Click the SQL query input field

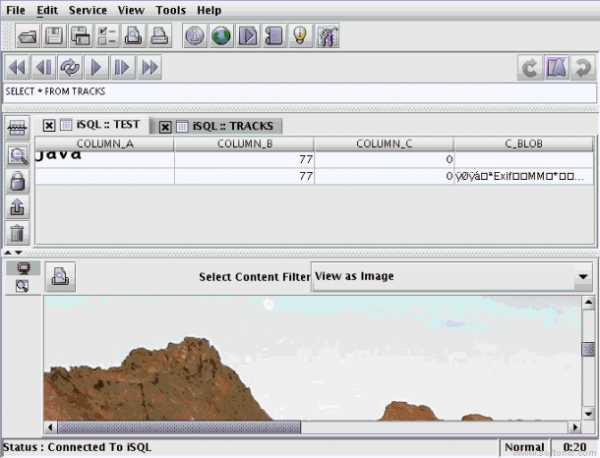click(300, 92)
